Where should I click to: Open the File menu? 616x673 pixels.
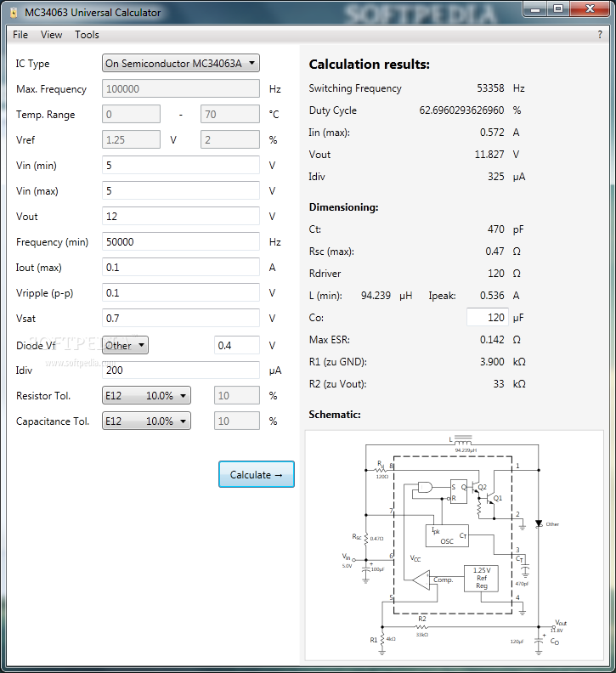point(20,35)
